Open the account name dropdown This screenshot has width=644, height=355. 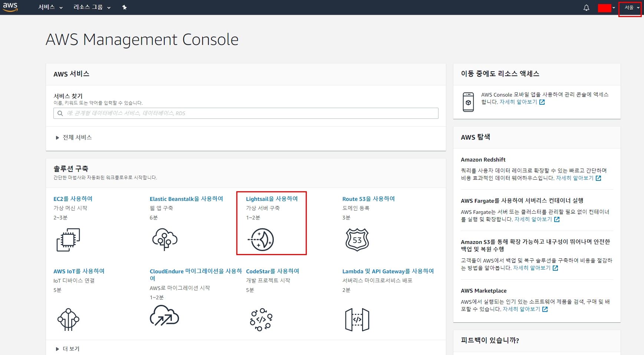tap(607, 8)
